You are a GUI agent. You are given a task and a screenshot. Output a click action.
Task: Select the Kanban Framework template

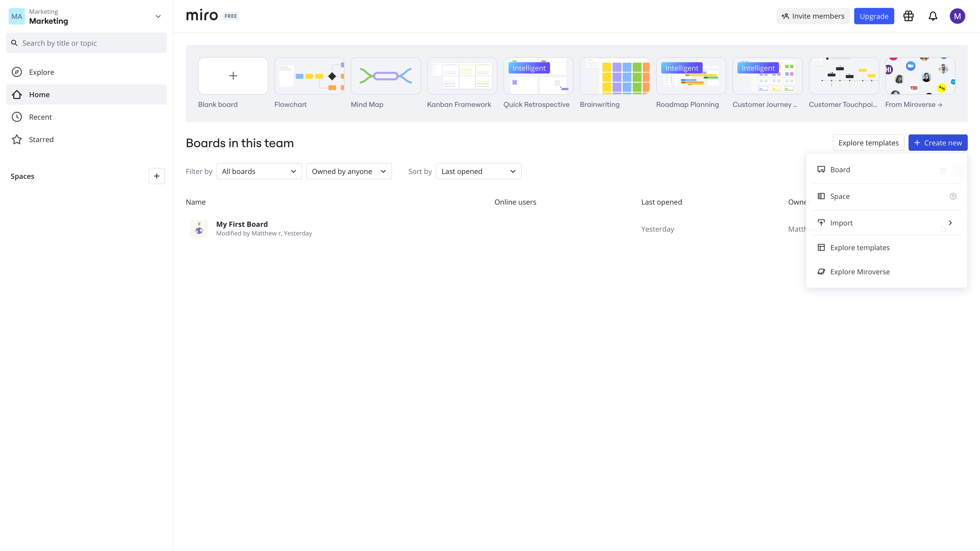[462, 76]
